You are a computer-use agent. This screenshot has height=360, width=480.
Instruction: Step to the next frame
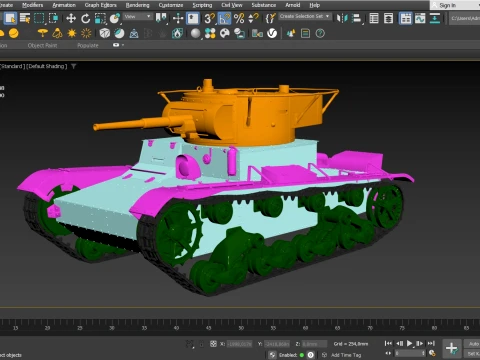coord(420,343)
